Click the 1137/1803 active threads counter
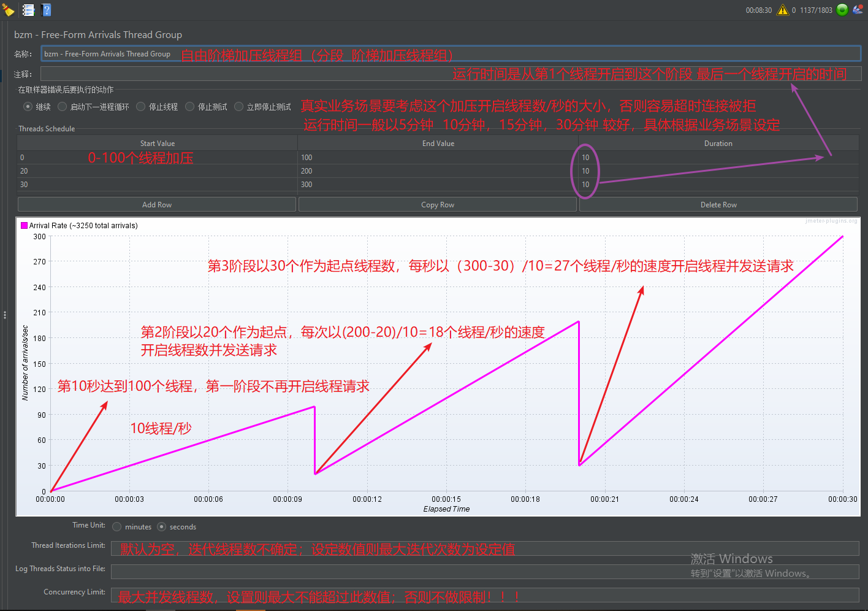 [x=816, y=10]
